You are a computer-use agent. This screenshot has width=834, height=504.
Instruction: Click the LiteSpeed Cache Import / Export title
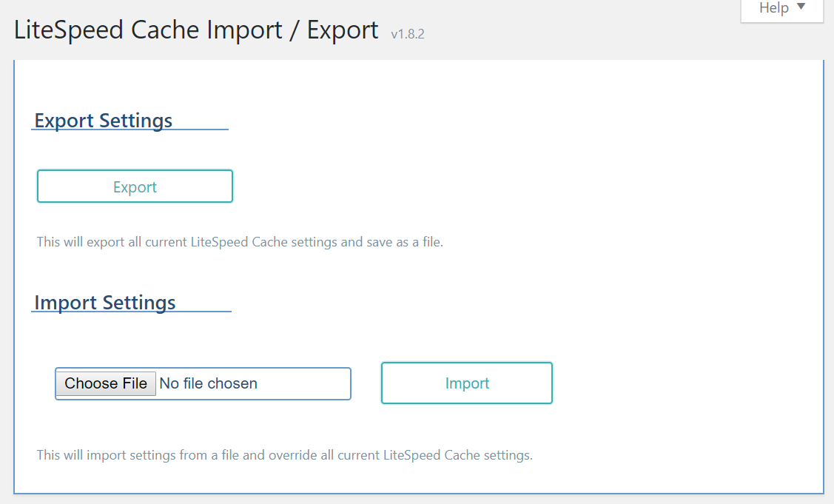tap(196, 30)
